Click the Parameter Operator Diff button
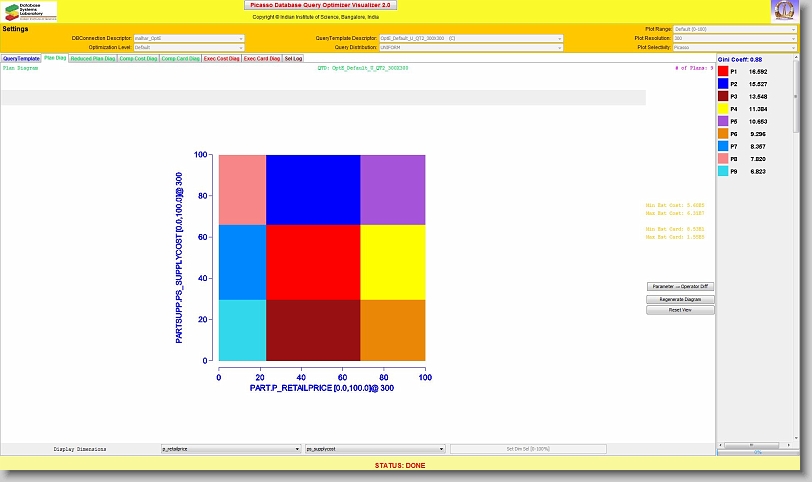Screen dimensions: 812x482 point(680,286)
